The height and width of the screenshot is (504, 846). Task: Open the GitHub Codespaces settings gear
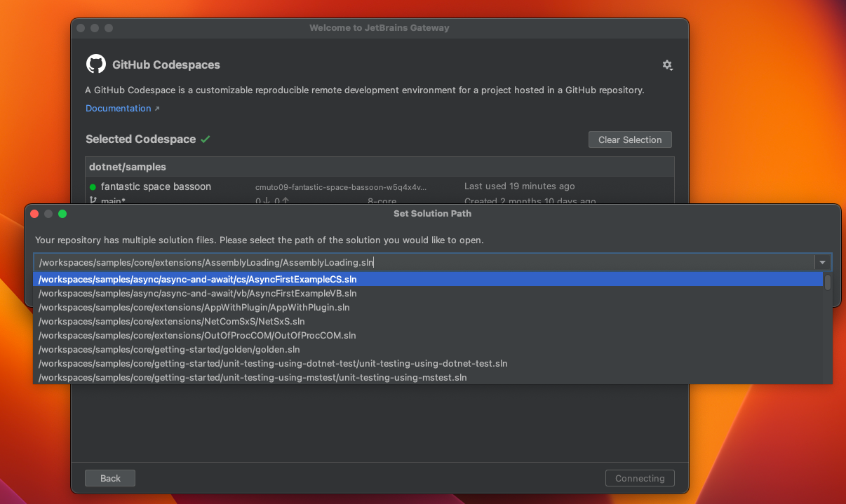pyautogui.click(x=667, y=64)
